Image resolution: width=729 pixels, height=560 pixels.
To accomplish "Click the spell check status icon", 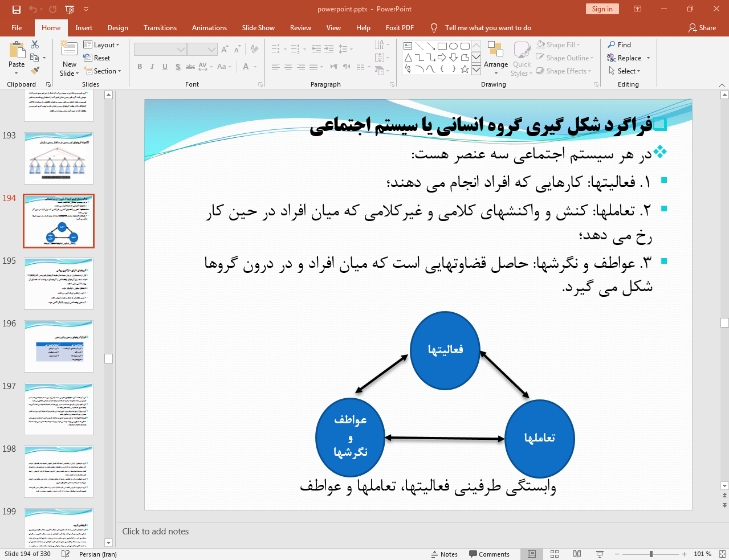I will 66,554.
